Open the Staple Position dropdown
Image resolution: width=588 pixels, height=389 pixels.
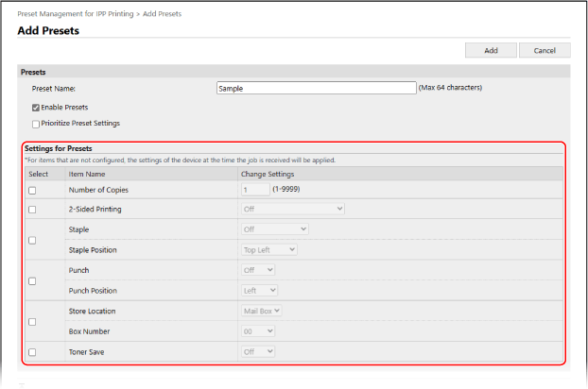tap(269, 249)
